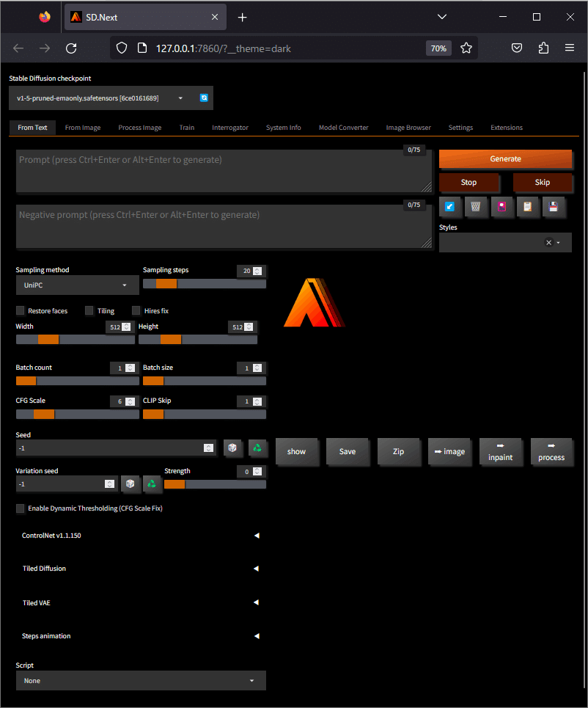Image resolution: width=588 pixels, height=708 pixels.
Task: Open the Image Browser tab
Action: click(408, 128)
